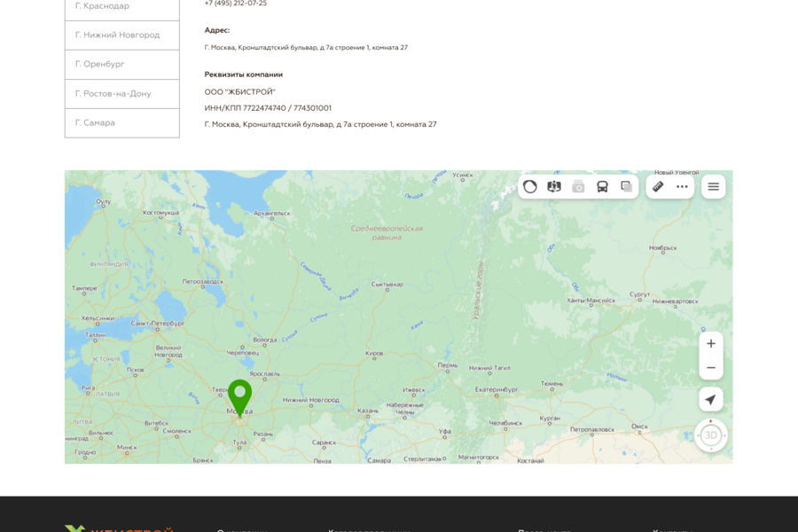Choose Г. Ростов-на-Дону city tab
The height and width of the screenshot is (532, 798).
[x=122, y=94]
